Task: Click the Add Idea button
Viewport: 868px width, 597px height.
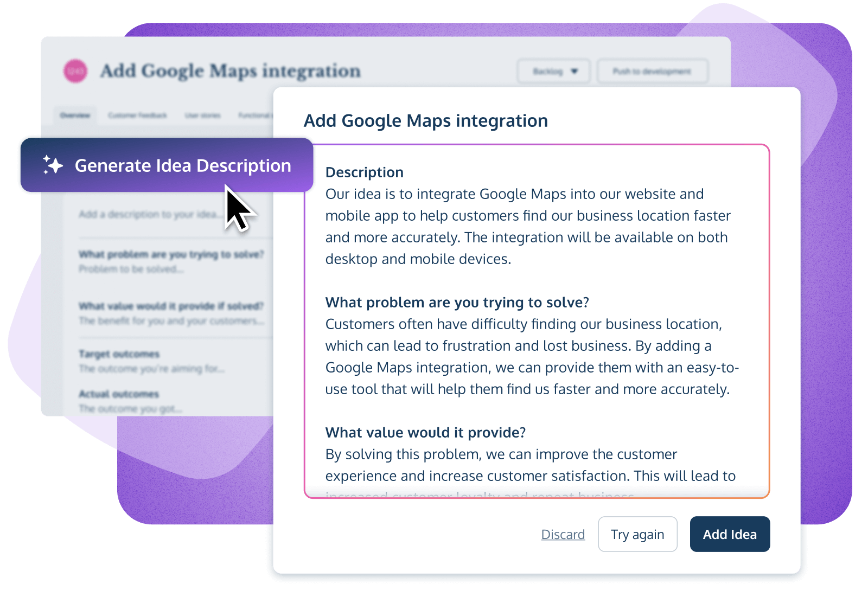Action: click(730, 534)
